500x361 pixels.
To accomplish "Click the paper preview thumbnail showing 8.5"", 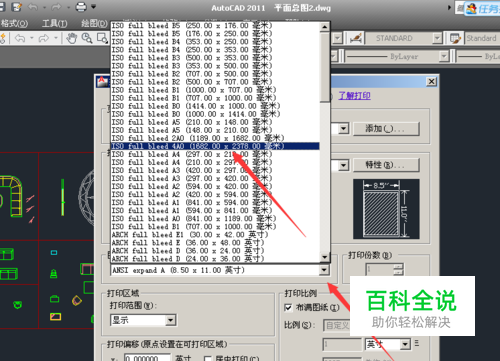I will coord(386,209).
